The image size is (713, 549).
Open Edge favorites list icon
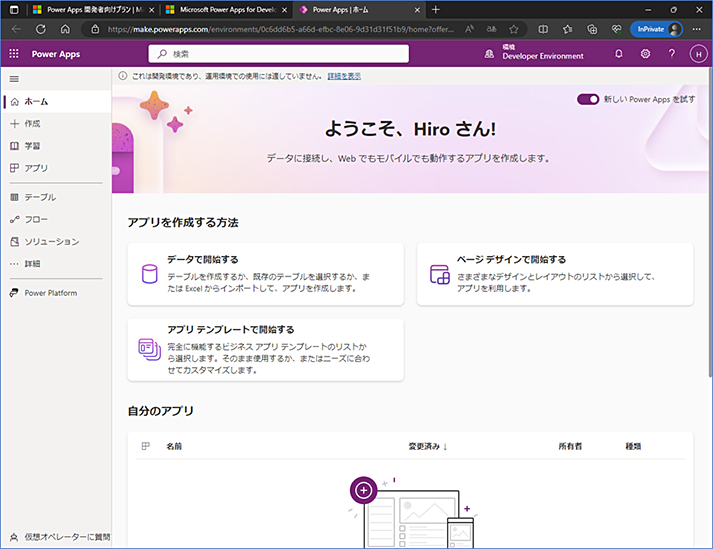pyautogui.click(x=567, y=29)
